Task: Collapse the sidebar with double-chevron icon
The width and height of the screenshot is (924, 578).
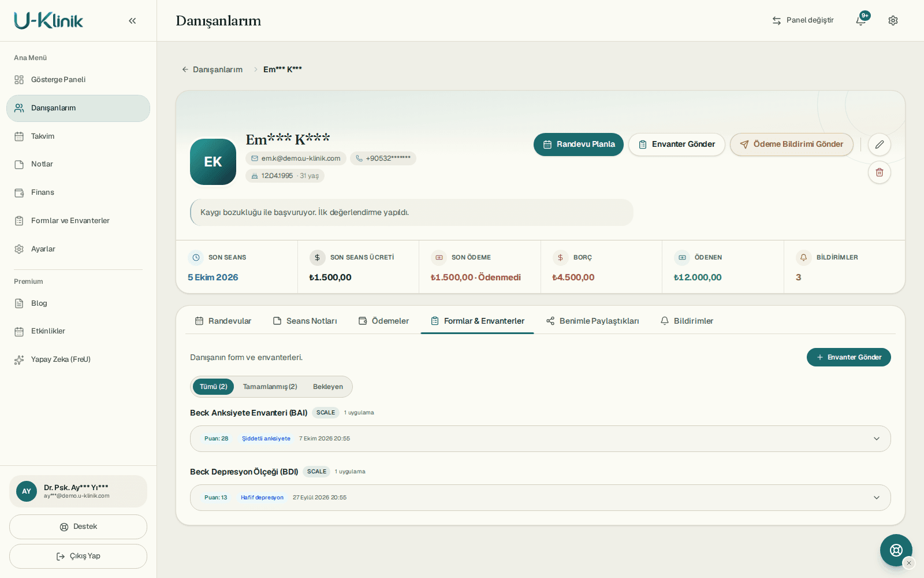Action: tap(132, 21)
